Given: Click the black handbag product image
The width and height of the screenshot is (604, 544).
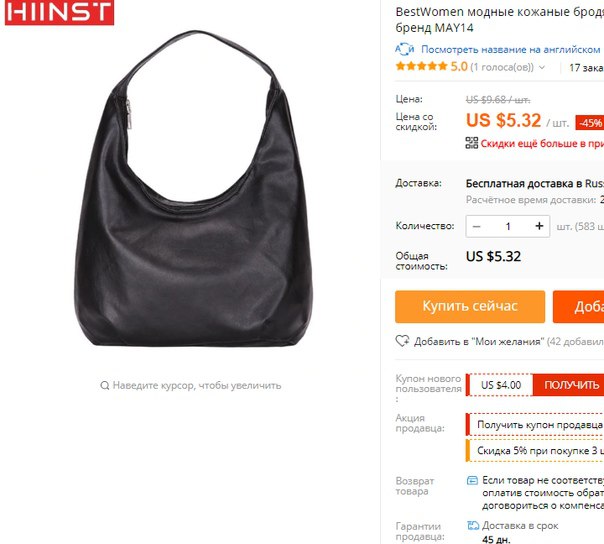Looking at the screenshot, I should pos(194,188).
